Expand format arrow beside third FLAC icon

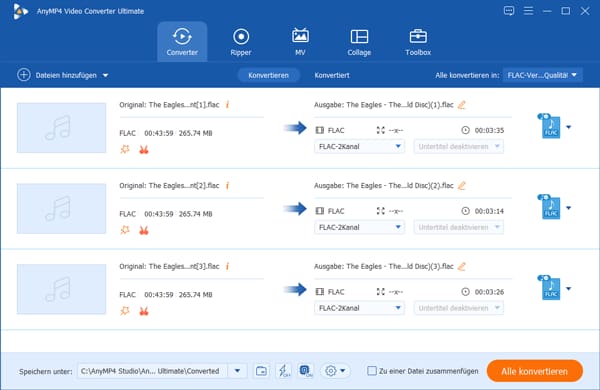point(569,289)
